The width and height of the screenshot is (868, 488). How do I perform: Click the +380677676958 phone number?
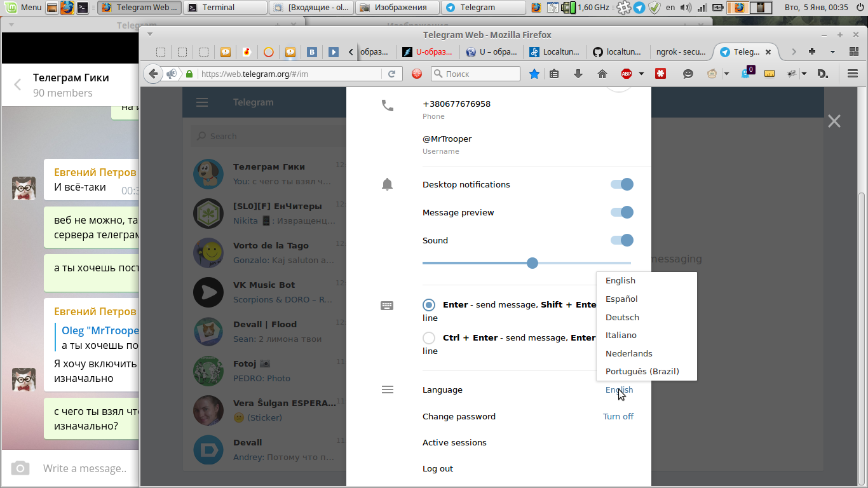pyautogui.click(x=456, y=104)
